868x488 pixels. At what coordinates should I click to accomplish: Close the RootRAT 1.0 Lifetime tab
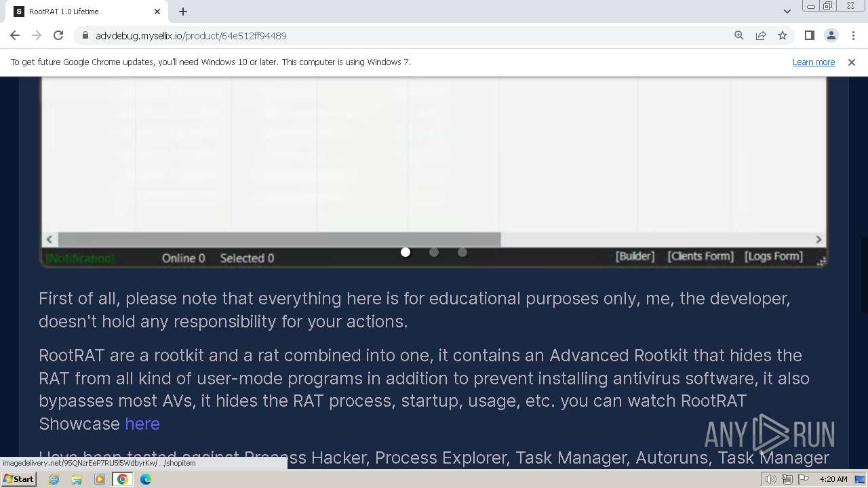[x=157, y=12]
